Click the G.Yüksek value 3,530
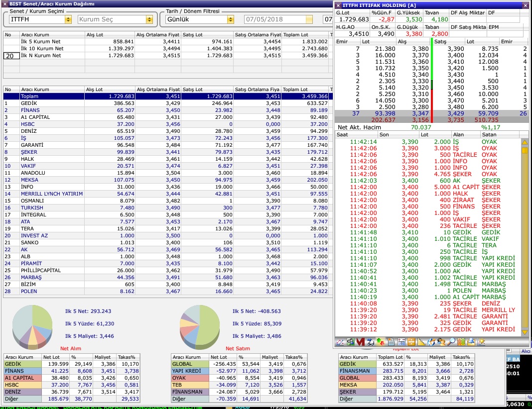 (x=414, y=19)
